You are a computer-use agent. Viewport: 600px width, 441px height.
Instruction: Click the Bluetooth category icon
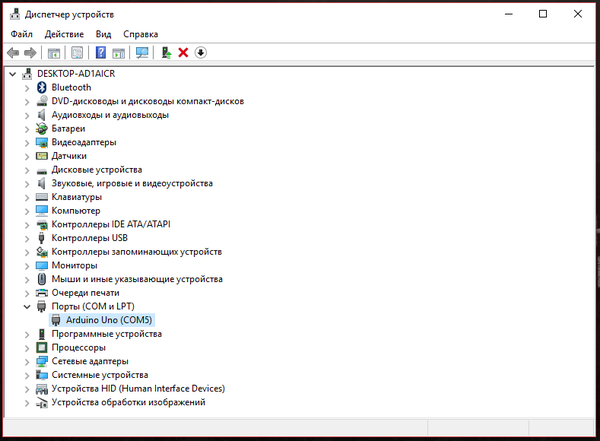pyautogui.click(x=42, y=87)
